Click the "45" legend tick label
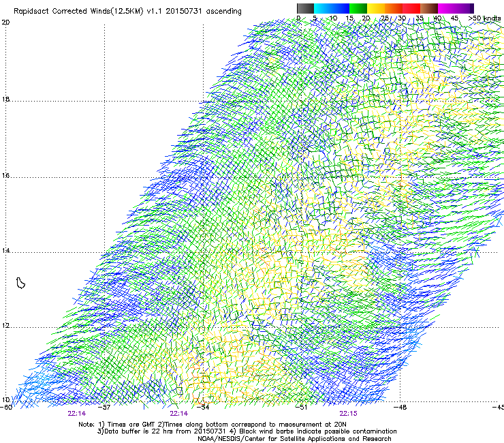The image size is (504, 443). 454,18
